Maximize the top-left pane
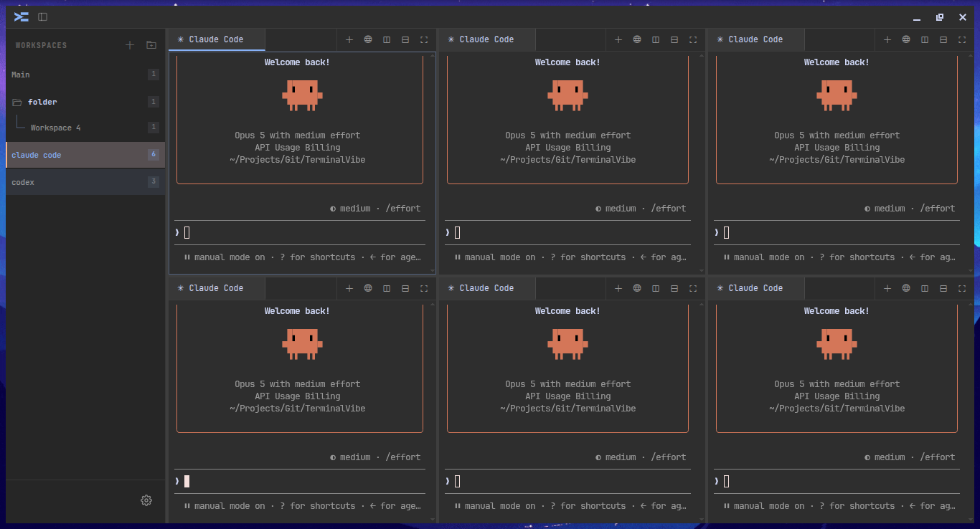 point(424,39)
